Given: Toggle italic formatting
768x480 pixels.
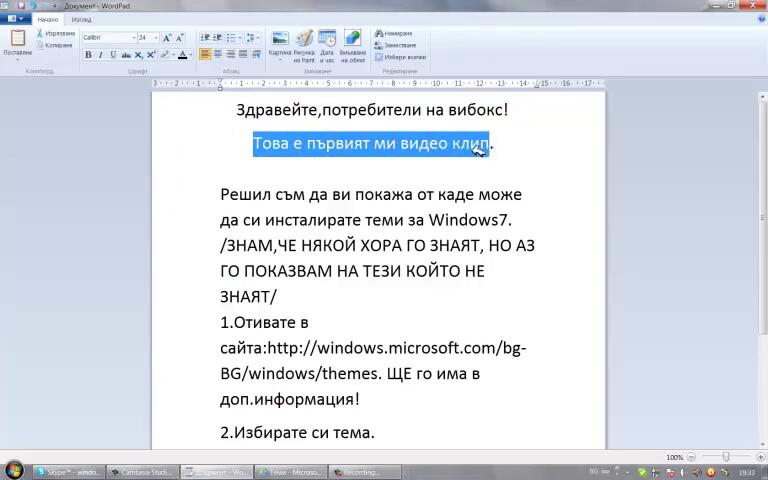Looking at the screenshot, I should tap(100, 55).
